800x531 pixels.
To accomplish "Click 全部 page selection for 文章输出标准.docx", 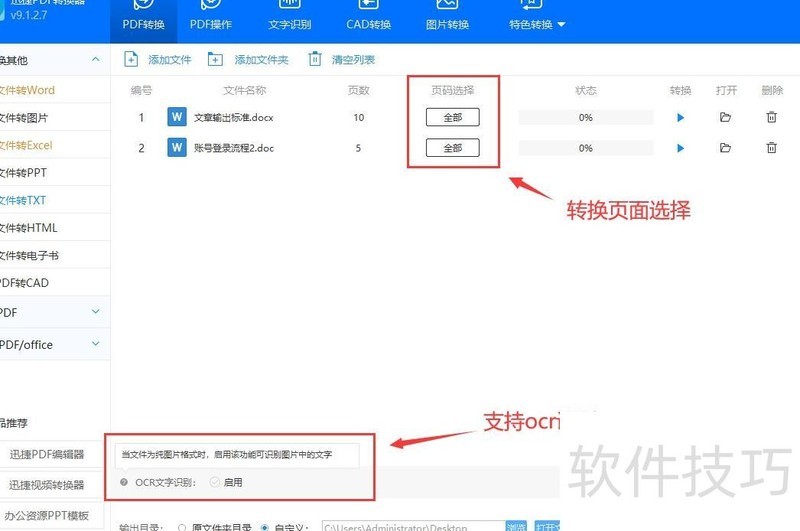I will (453, 118).
